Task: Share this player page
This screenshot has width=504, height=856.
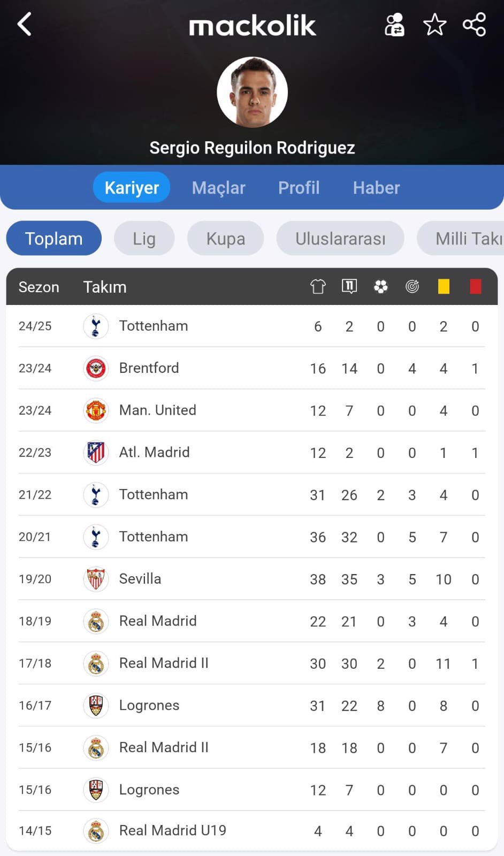Action: [474, 25]
